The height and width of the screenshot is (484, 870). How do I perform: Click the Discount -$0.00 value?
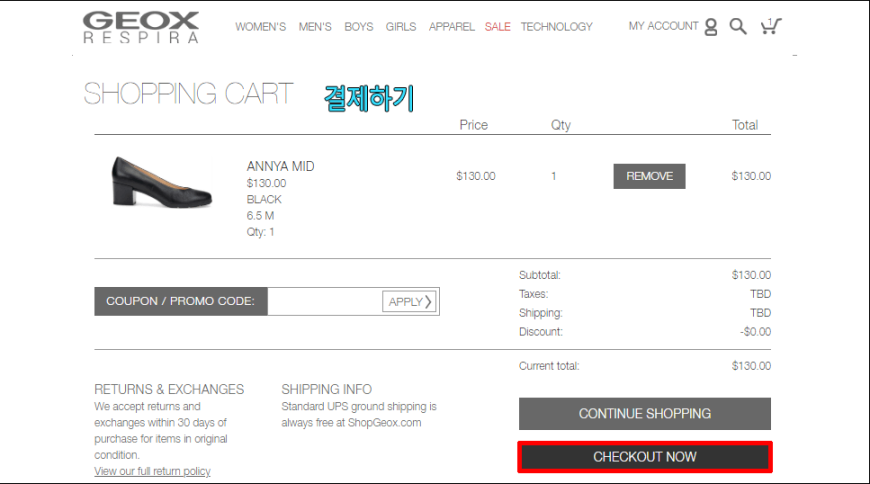[755, 332]
